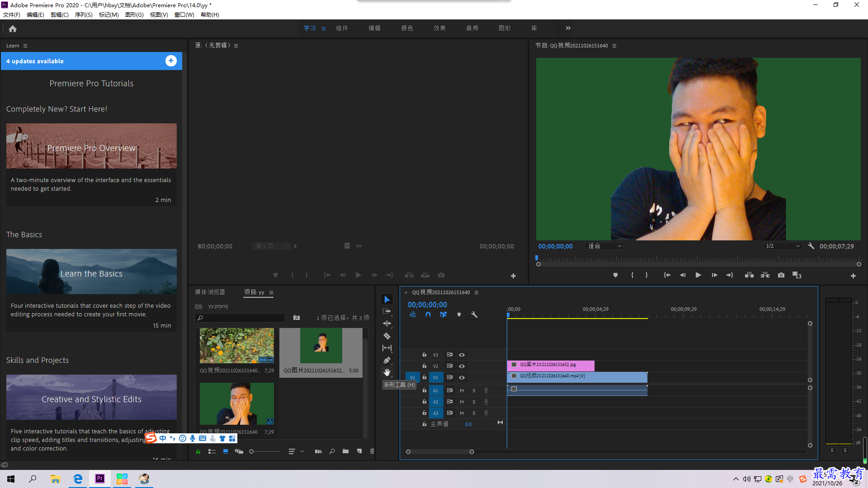Go to In point in program monitor

point(667,275)
